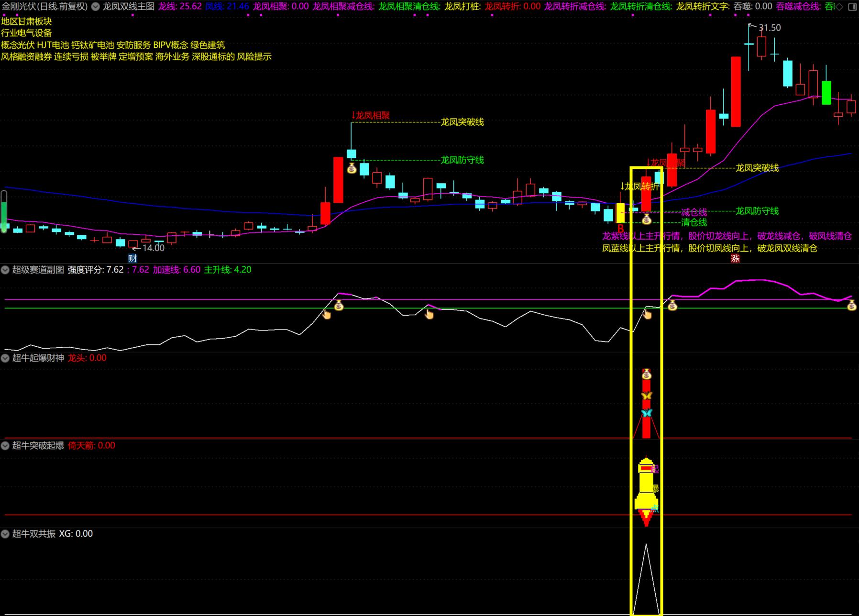Click the yellow butterfly in 超牛起爆财神
The width and height of the screenshot is (859, 616).
pos(647,396)
